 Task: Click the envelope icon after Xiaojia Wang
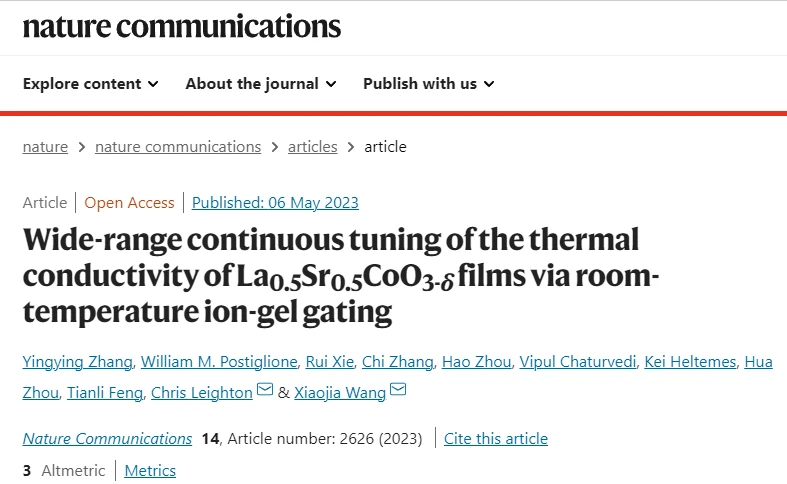click(398, 389)
